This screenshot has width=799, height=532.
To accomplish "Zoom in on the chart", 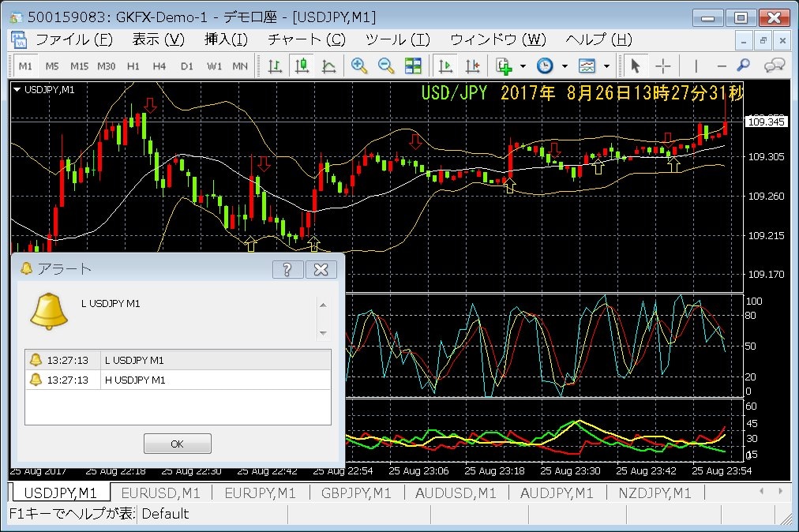I will coord(359,66).
